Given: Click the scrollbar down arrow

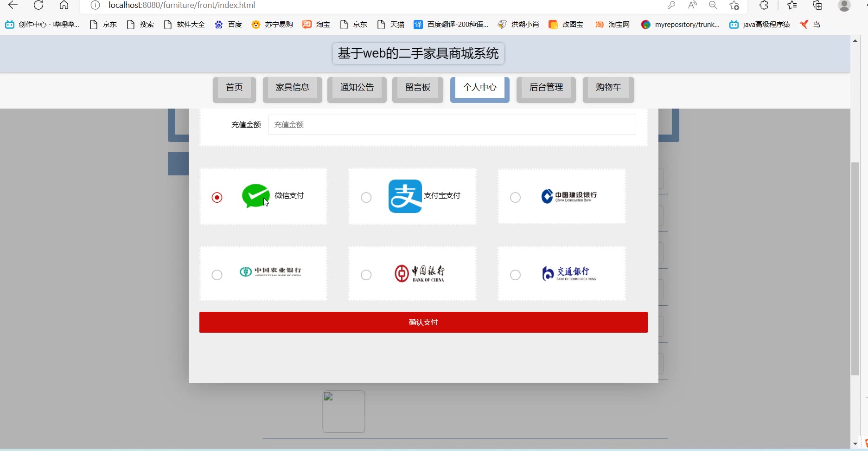Looking at the screenshot, I should coord(855,444).
